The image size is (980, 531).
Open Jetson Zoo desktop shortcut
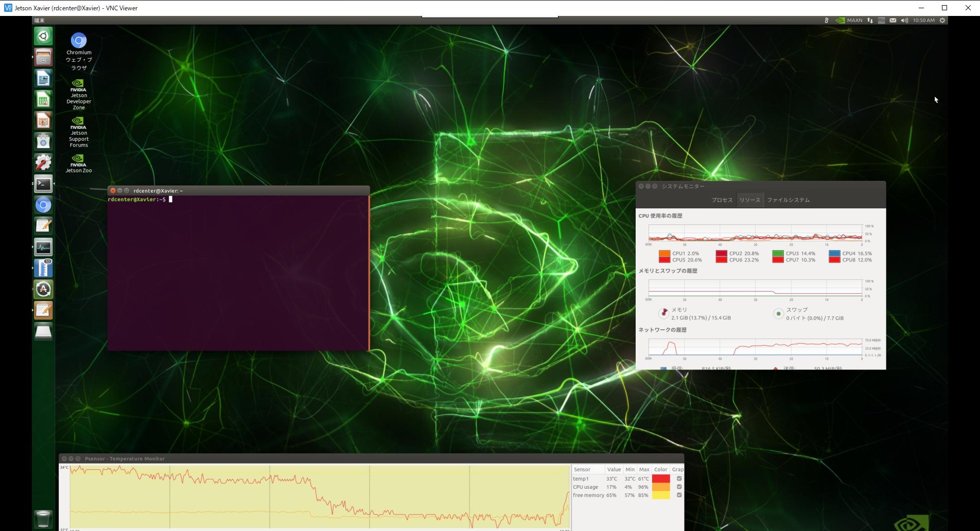(x=79, y=163)
